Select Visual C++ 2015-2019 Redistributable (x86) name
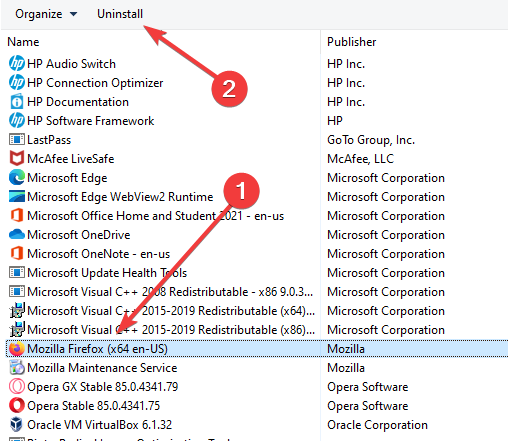This screenshot has height=441, width=508. point(171,330)
